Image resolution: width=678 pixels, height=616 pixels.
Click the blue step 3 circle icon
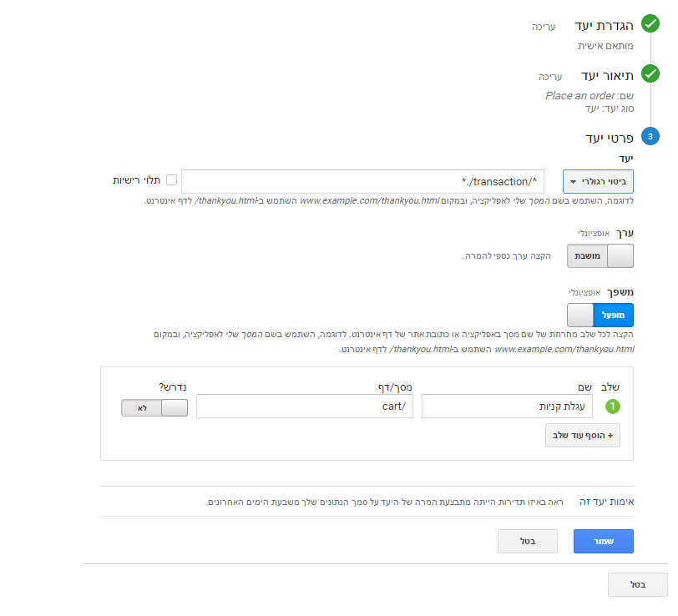point(650,137)
